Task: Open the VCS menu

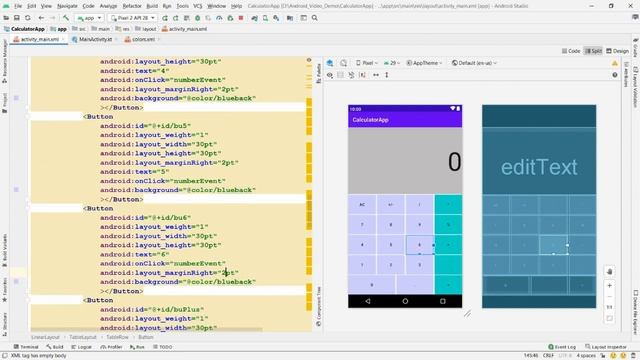Action: coord(198,6)
